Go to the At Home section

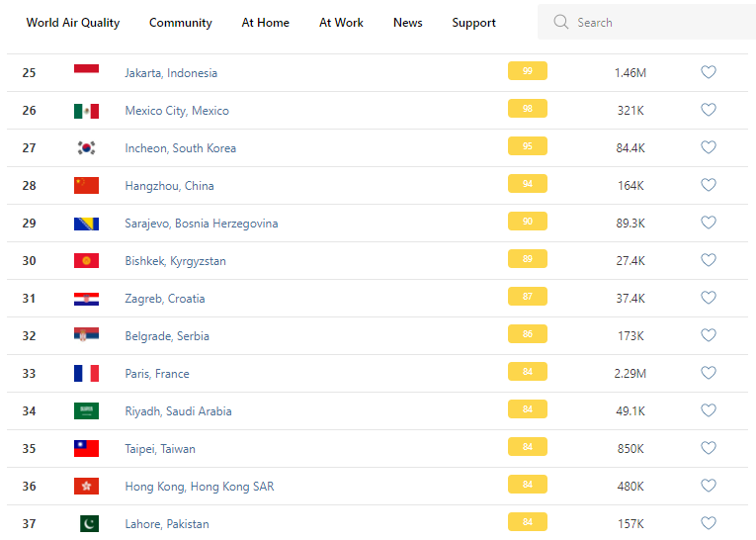(266, 23)
